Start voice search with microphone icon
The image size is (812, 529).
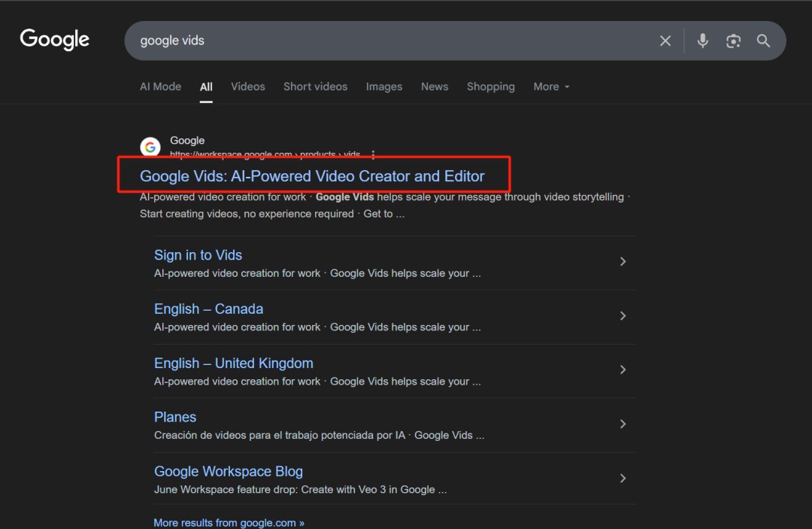coord(702,41)
